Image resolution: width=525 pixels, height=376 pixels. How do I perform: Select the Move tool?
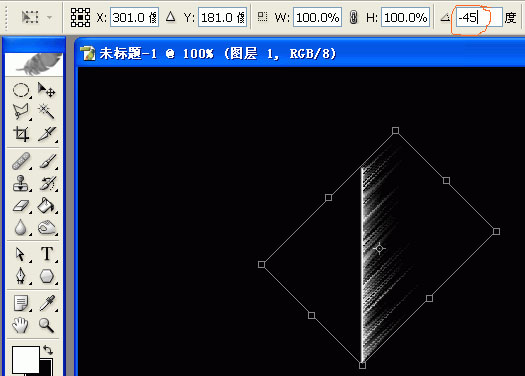point(46,90)
